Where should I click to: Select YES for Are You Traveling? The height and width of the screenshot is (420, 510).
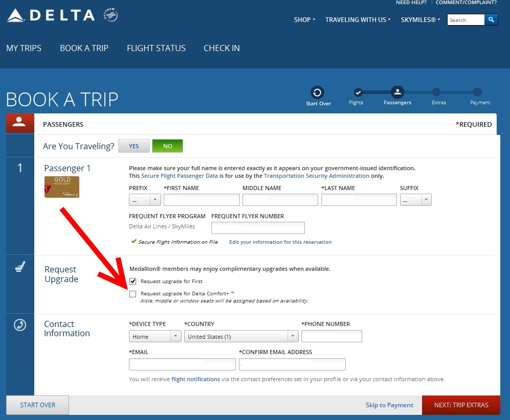(x=134, y=146)
